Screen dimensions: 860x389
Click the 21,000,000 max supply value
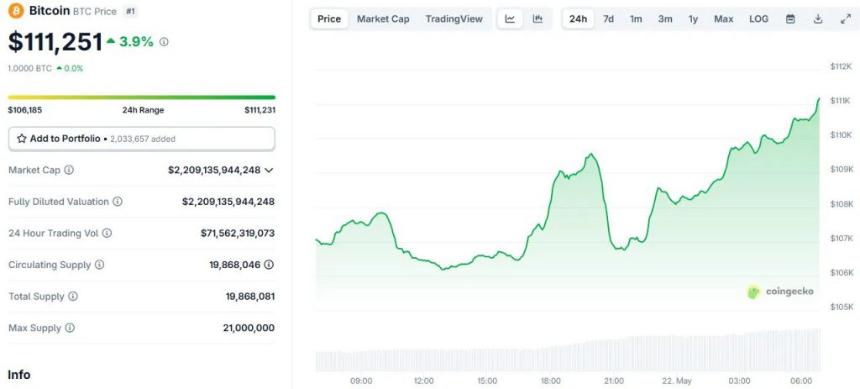[x=249, y=328]
